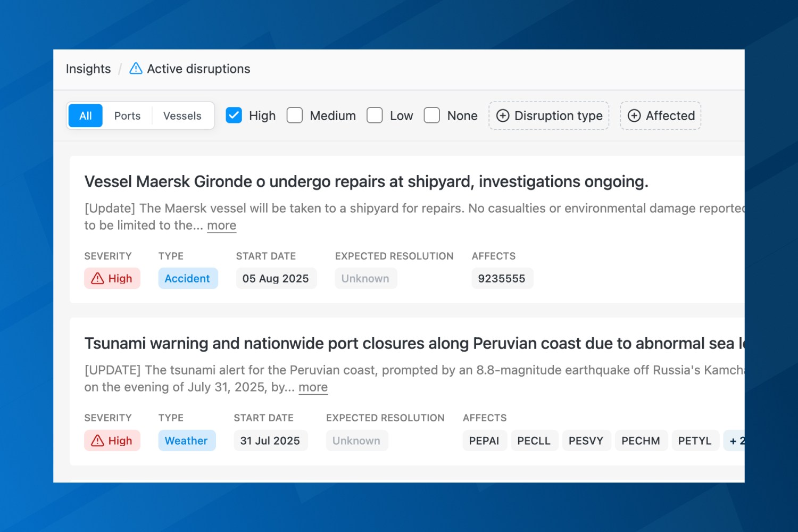Open the Disruption type filter dropdown
Screen dimensions: 798x532
[x=549, y=115]
